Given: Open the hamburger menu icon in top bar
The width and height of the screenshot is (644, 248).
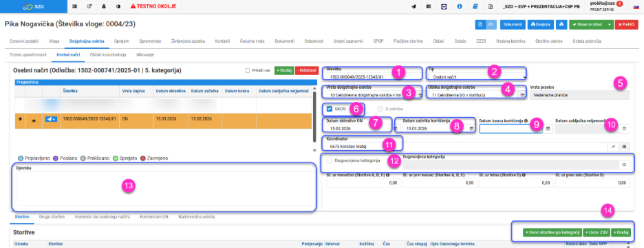Looking at the screenshot, I should point(74,7).
